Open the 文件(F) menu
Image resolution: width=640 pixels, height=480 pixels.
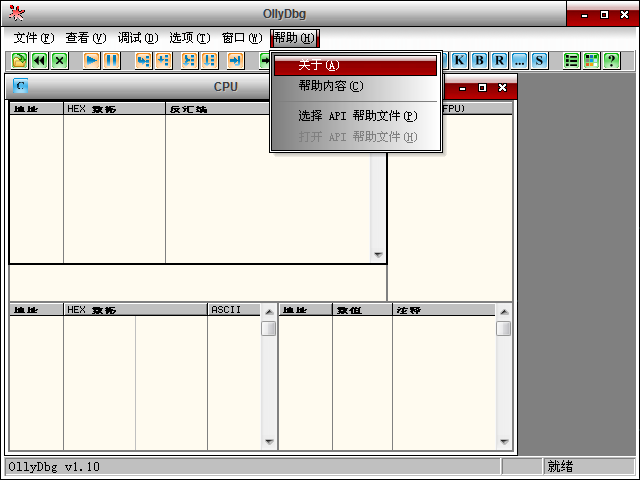(x=33, y=38)
